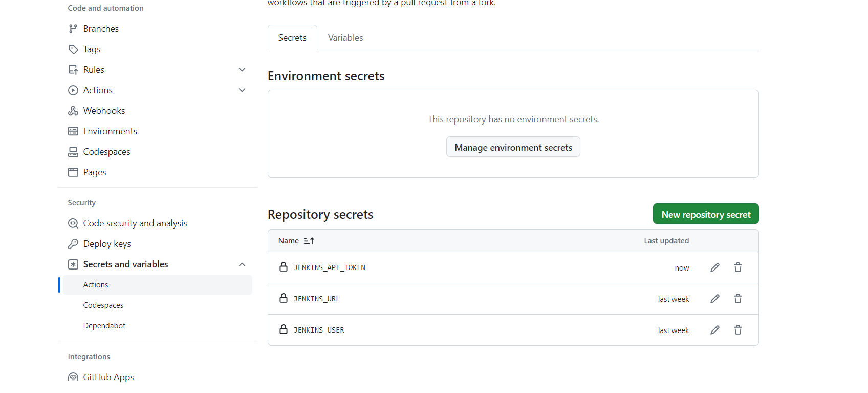Click the Secrets and variables asterisk icon
Viewport: 868px width, 393px height.
click(73, 264)
